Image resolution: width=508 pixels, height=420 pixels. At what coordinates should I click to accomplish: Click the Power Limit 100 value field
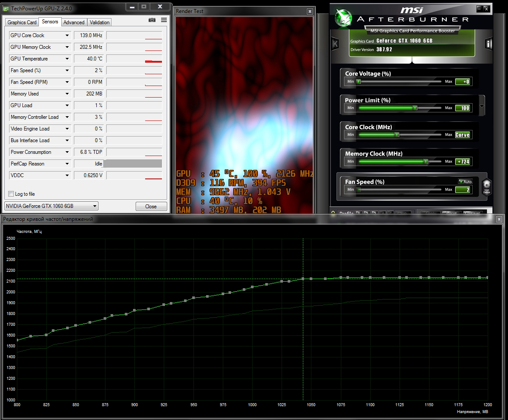click(462, 108)
